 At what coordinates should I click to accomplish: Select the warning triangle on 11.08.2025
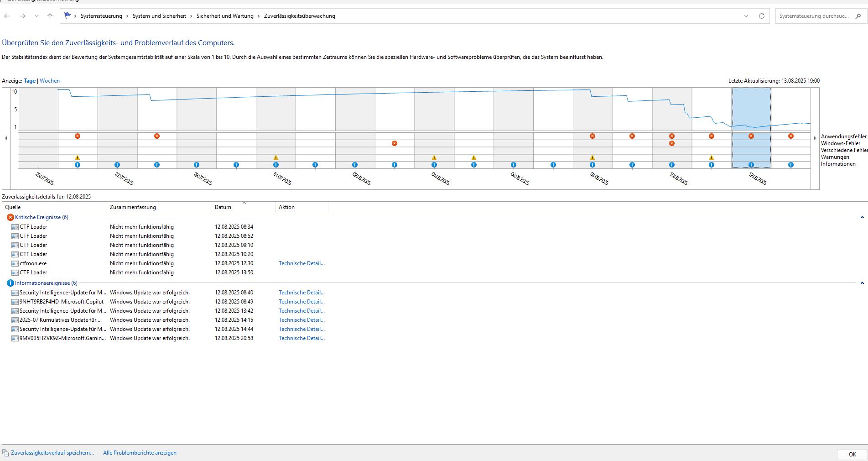pos(712,157)
